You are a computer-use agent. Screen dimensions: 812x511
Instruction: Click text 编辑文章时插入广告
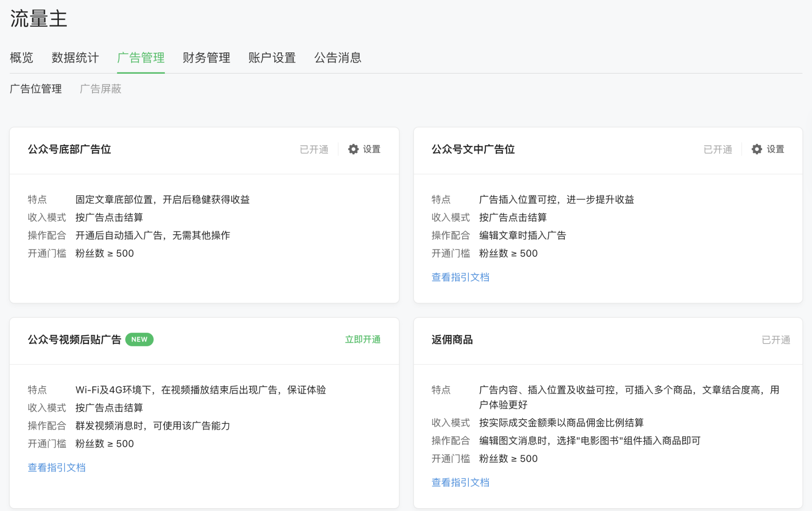pos(522,235)
